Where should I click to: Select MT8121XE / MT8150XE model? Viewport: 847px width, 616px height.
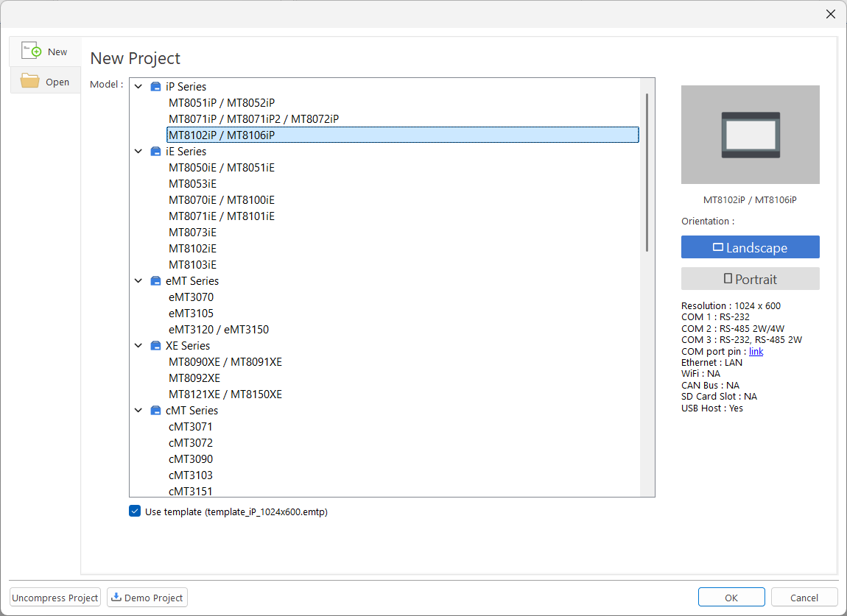point(225,394)
